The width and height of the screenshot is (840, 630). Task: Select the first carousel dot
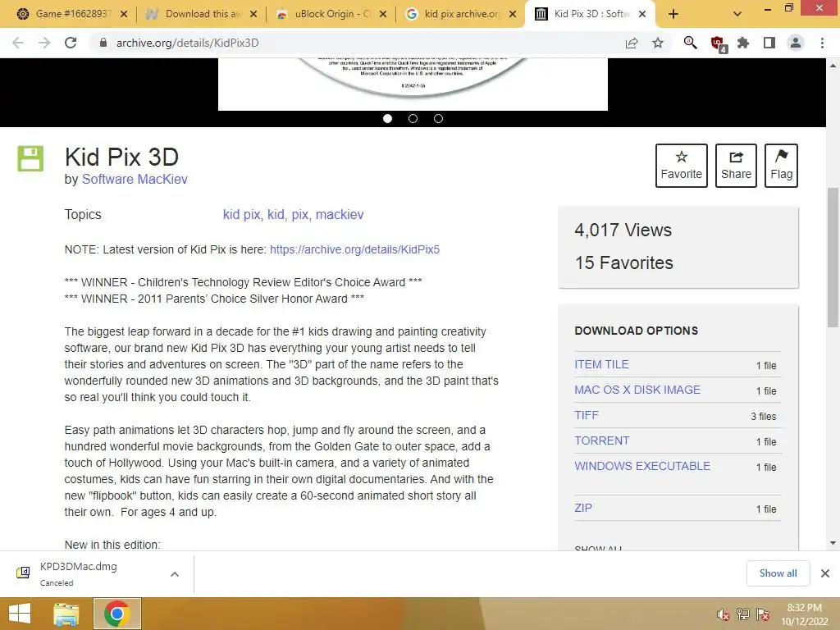tap(387, 118)
